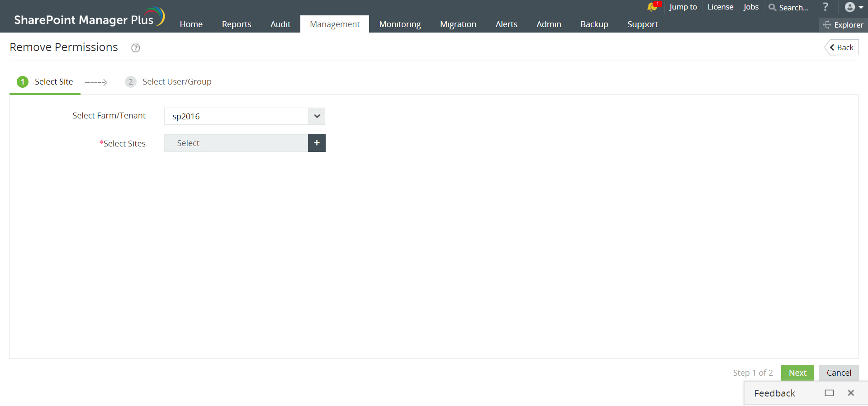The height and width of the screenshot is (406, 868).
Task: Click the Search box in top bar
Action: point(789,7)
